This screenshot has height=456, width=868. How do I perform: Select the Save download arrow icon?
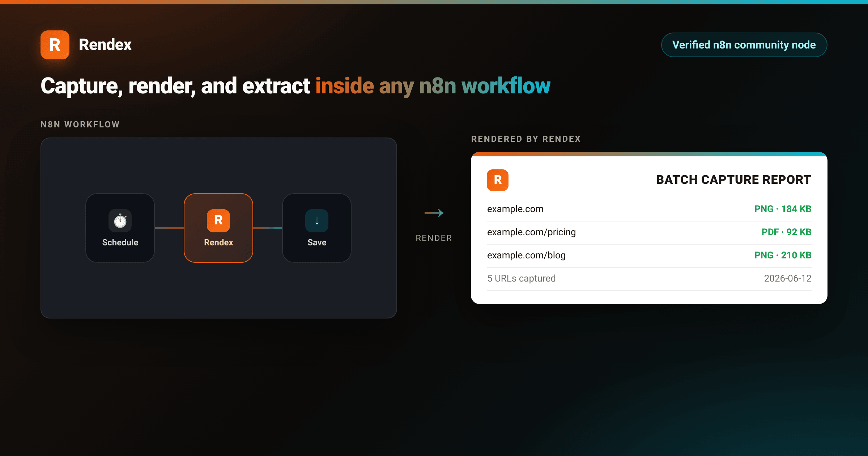click(317, 221)
